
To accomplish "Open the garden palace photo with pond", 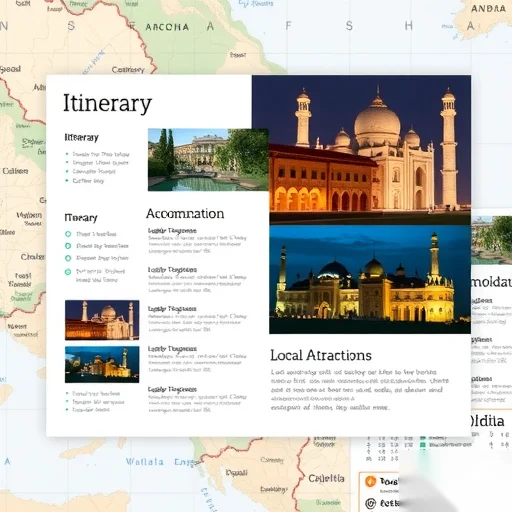I will (x=208, y=160).
